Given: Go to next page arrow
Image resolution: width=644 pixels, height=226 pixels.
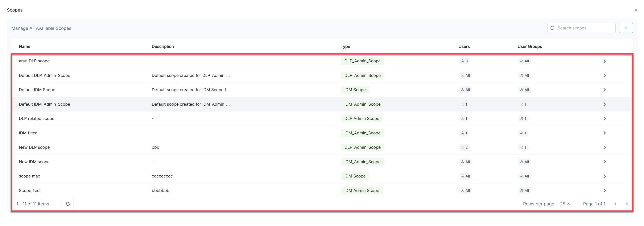Looking at the screenshot, I should [x=627, y=204].
